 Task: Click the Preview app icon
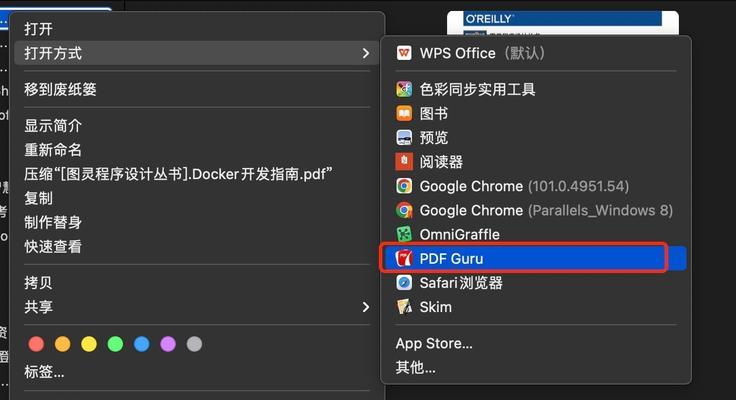404,138
